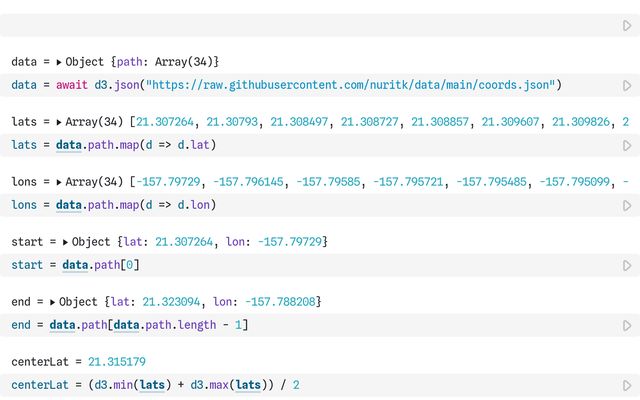
Task: Run the d3.json data cell
Action: pos(627,85)
